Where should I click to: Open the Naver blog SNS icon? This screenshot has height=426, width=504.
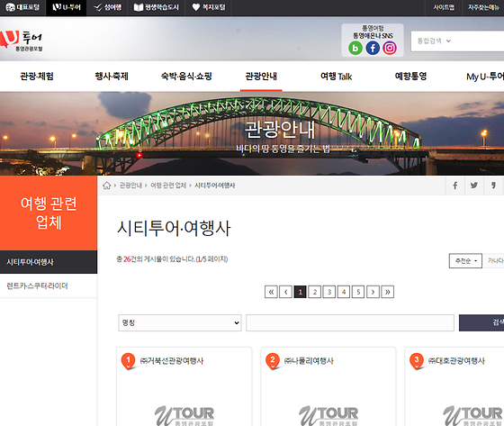(355, 49)
